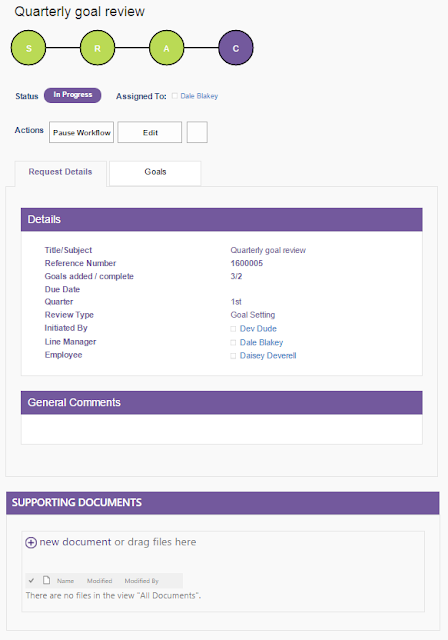The image size is (448, 640).
Task: Click presence box beside Daisey Deverell
Action: (x=233, y=356)
